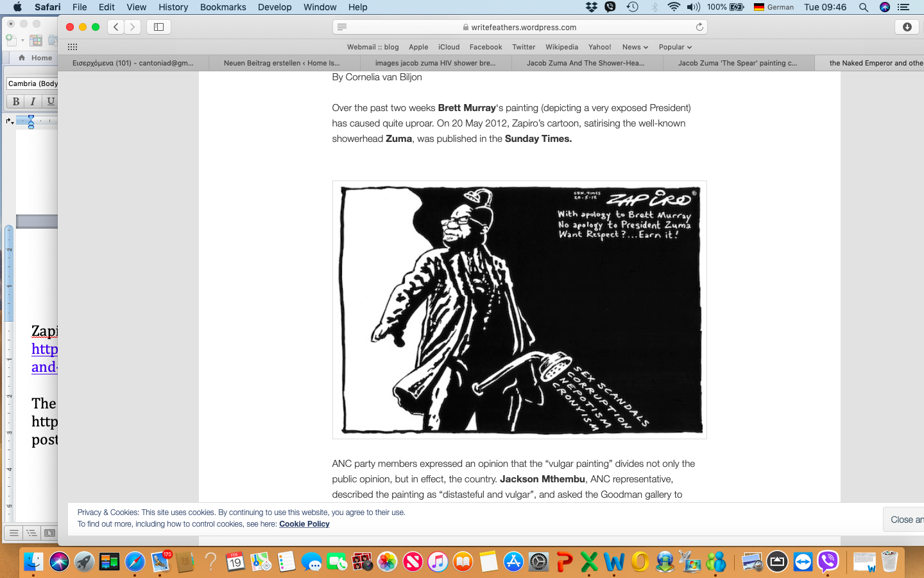
Task: Toggle Underline in Word window
Action: (50, 101)
